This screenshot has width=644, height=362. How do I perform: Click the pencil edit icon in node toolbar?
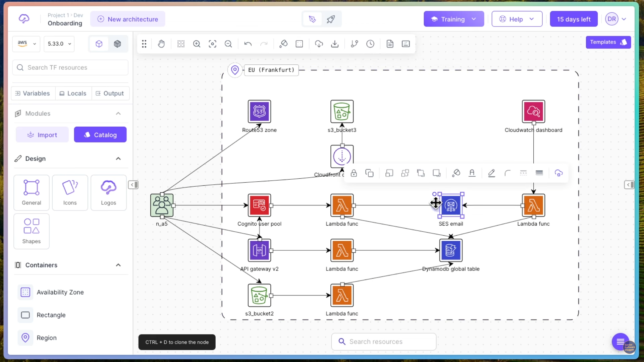pos(491,173)
